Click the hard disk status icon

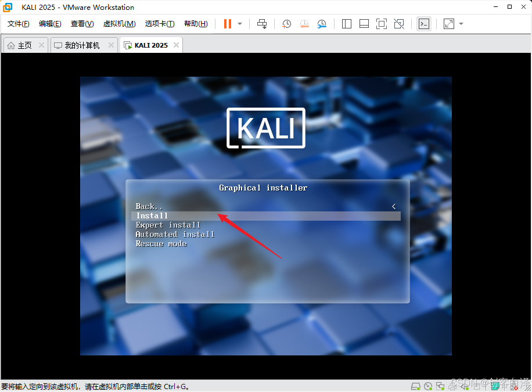(x=416, y=386)
